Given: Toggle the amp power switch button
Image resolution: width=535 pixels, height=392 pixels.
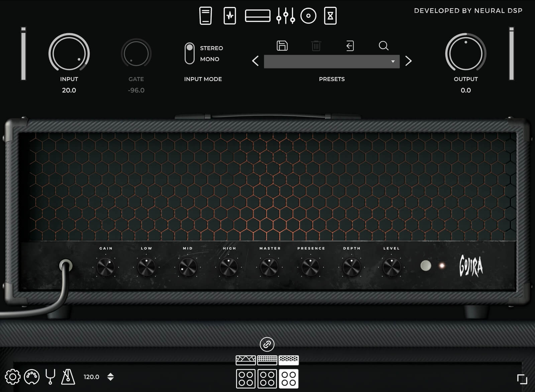Looking at the screenshot, I should click(x=426, y=266).
